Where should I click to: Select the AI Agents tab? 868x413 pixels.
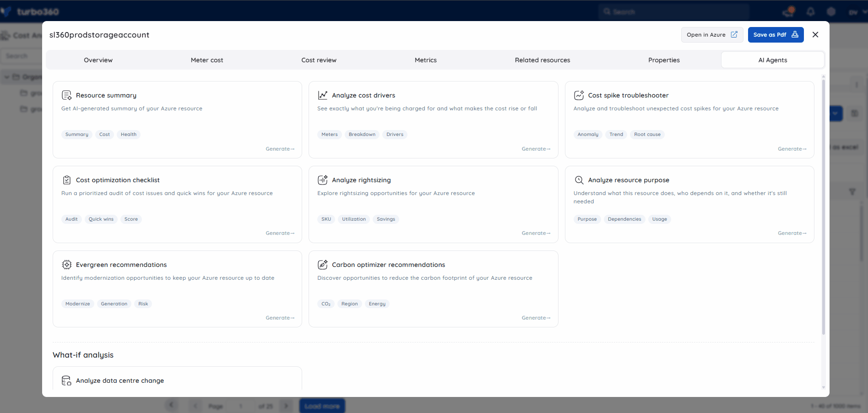pyautogui.click(x=773, y=60)
